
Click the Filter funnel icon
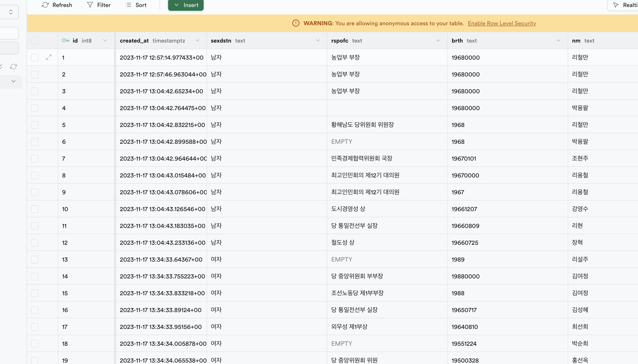tap(90, 5)
